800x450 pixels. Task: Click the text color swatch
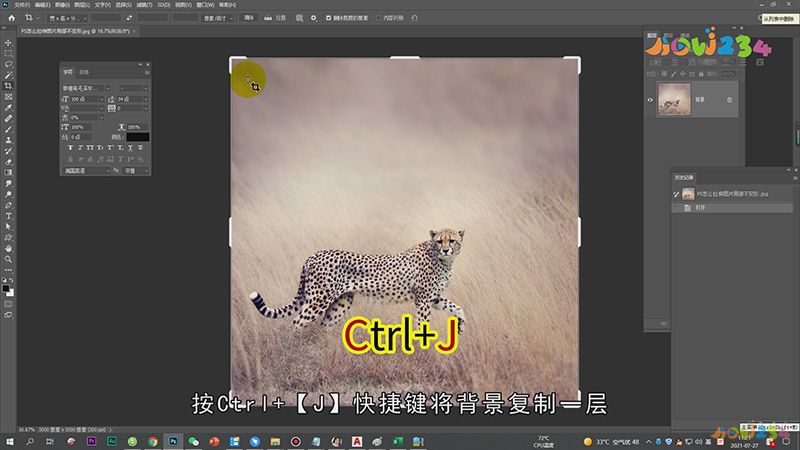(x=138, y=137)
